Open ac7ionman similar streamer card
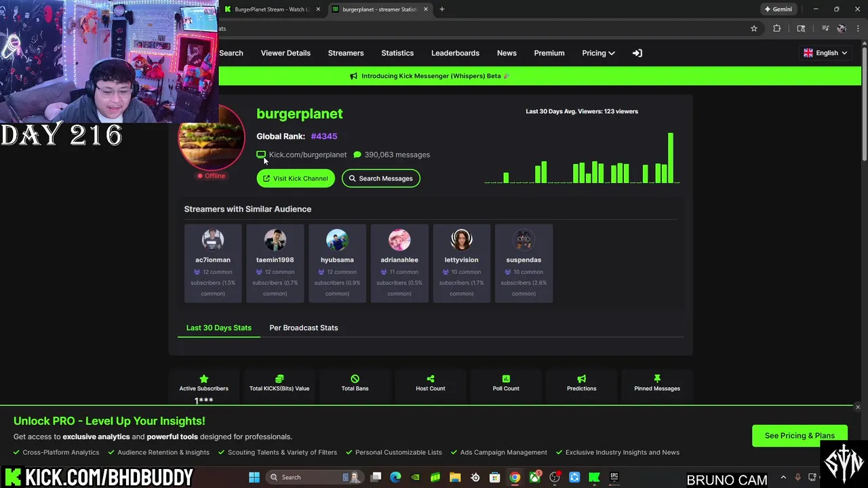Viewport: 868px width, 488px height. [x=213, y=263]
